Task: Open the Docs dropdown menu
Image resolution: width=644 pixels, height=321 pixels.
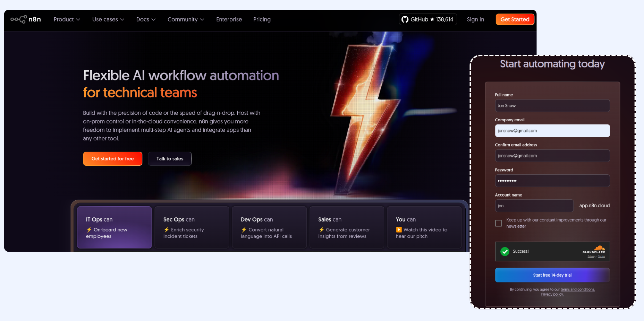Action: (146, 19)
